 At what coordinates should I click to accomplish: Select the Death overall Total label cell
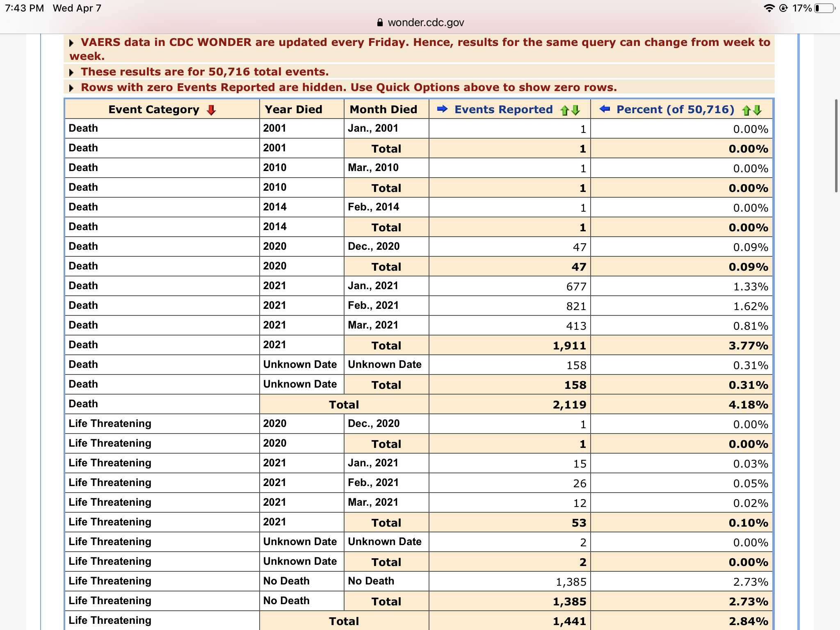(x=344, y=404)
